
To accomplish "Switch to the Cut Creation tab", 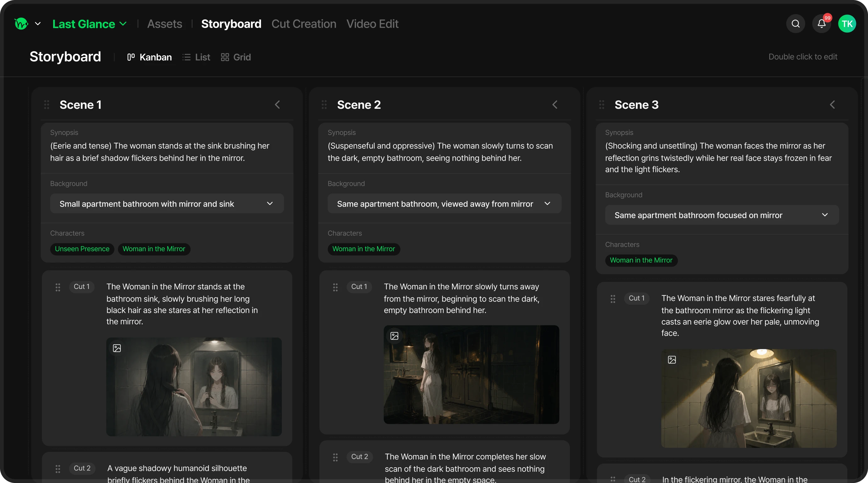I will [x=303, y=24].
